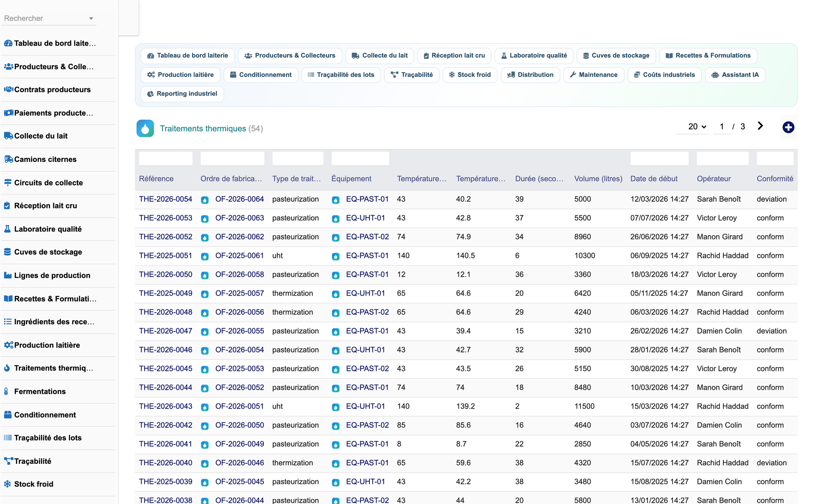This screenshot has height=504, width=815.
Task: Sort by Volume (litres) column header
Action: pos(598,179)
